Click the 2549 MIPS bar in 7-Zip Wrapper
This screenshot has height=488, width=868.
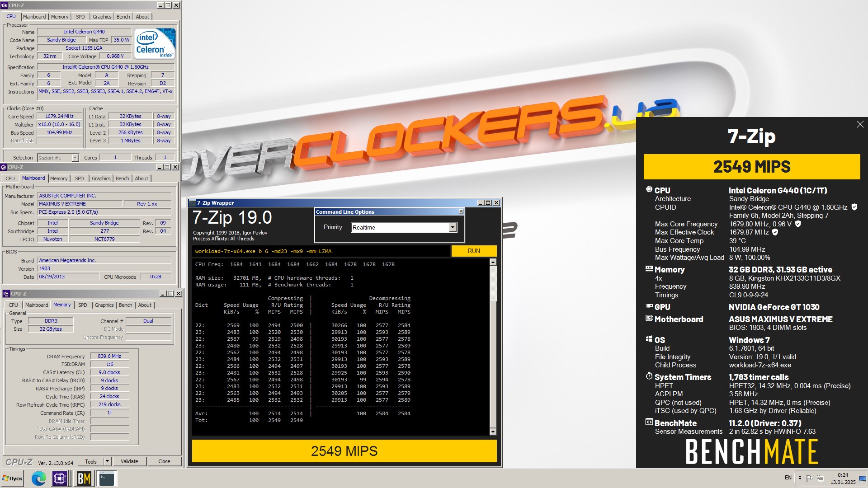pos(344,451)
